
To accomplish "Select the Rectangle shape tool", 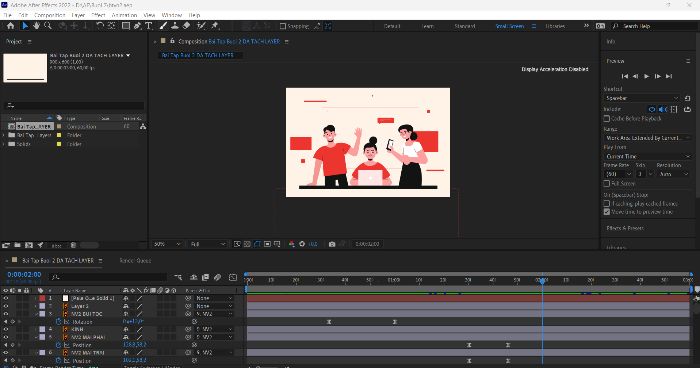I will [126, 26].
